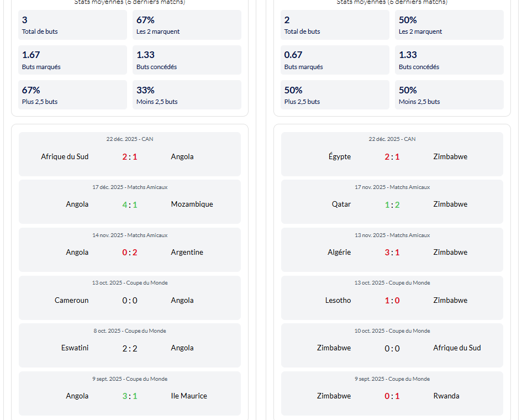
Task: Select the Ile Maurice team name
Action: [x=189, y=396]
